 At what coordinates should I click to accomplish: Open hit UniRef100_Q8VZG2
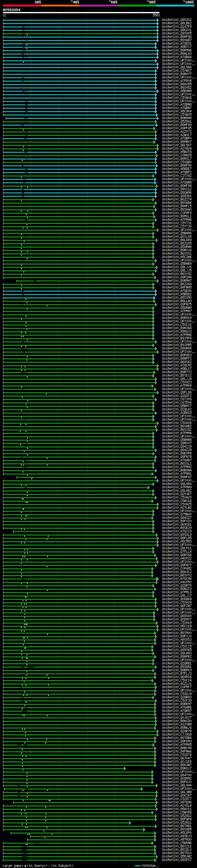coord(177,20)
